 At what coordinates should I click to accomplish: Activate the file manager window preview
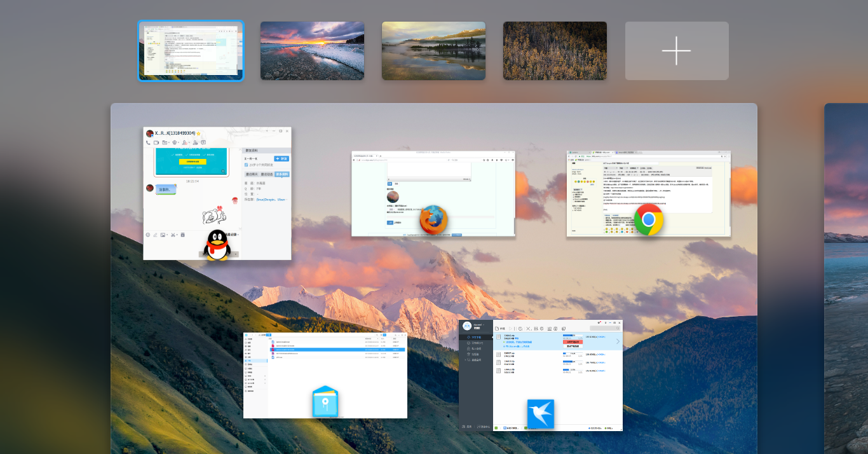(325, 375)
